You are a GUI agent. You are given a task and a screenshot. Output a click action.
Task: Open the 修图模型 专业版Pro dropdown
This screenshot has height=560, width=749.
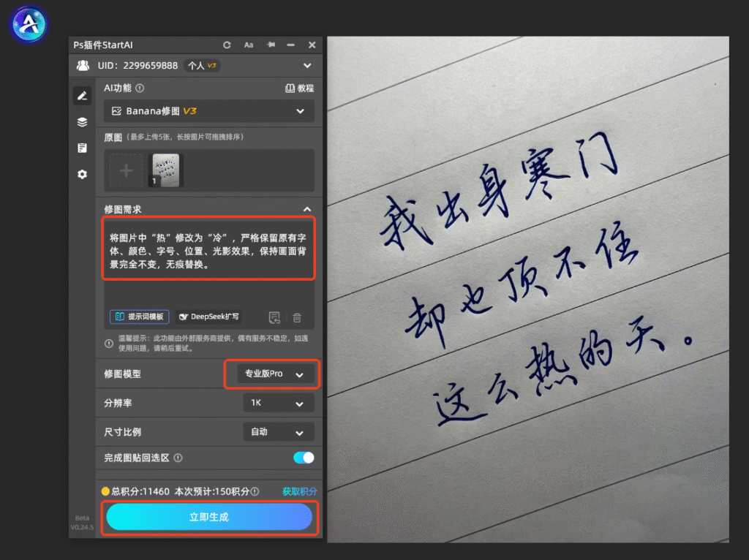[276, 374]
